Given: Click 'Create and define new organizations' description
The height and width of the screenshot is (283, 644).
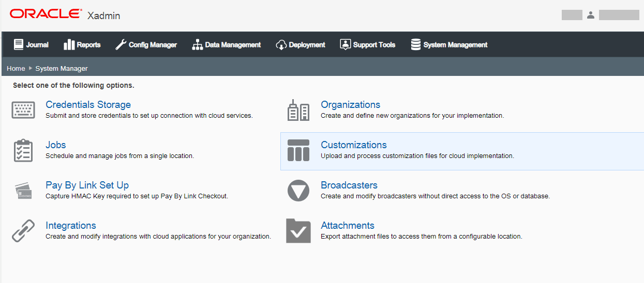Looking at the screenshot, I should pos(412,116).
